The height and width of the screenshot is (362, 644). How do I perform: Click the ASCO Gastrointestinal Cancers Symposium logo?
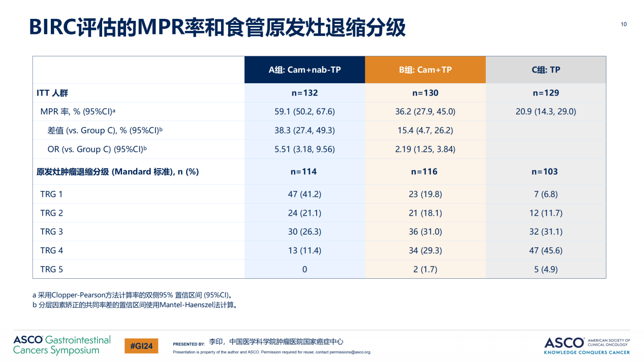pyautogui.click(x=62, y=345)
